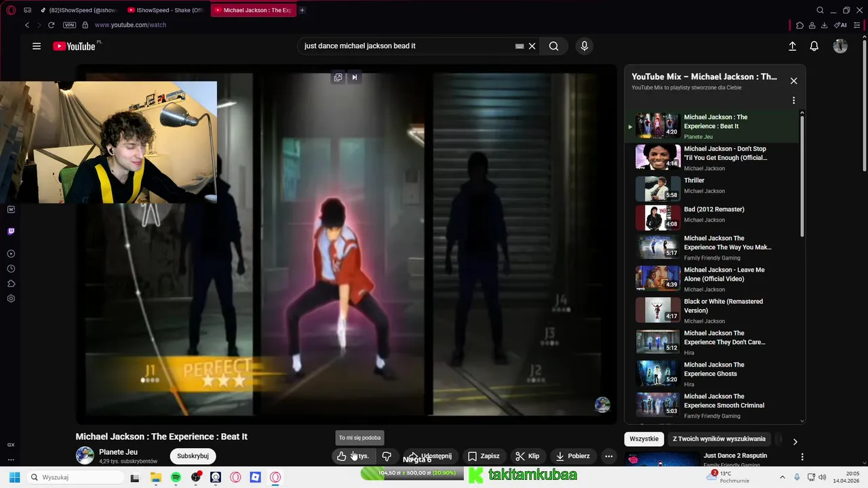868x488 pixels.
Task: Open sidebar settings gear icon
Action: [11, 298]
